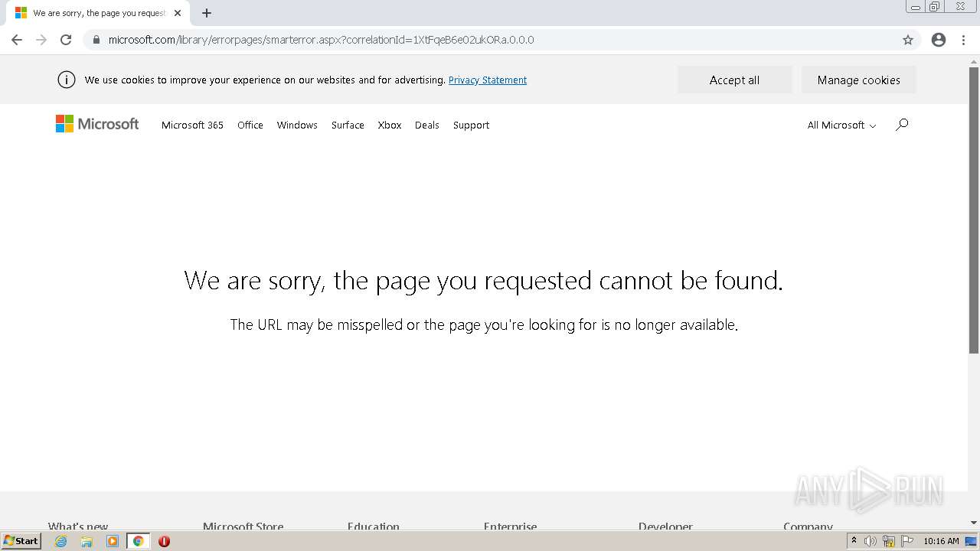Minimize the Chrome window

point(916,7)
